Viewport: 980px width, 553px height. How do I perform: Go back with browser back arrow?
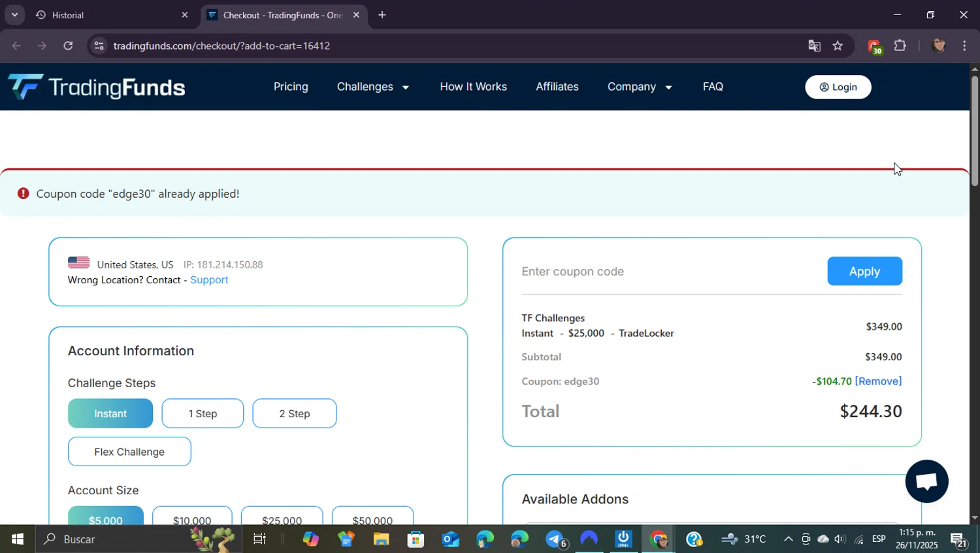tap(16, 46)
